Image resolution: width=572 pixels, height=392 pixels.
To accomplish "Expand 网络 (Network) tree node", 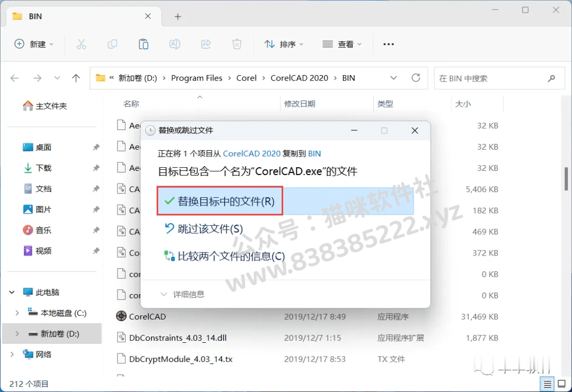I will click(x=12, y=354).
